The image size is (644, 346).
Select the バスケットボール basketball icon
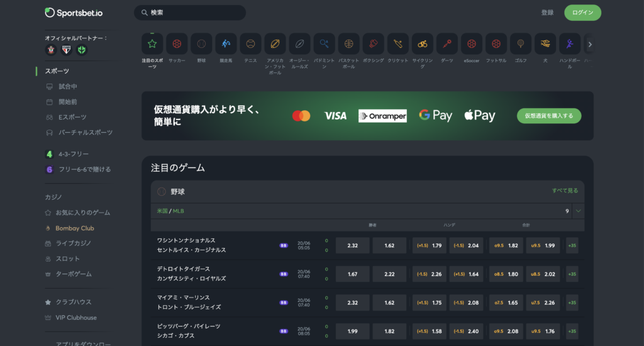(x=348, y=43)
